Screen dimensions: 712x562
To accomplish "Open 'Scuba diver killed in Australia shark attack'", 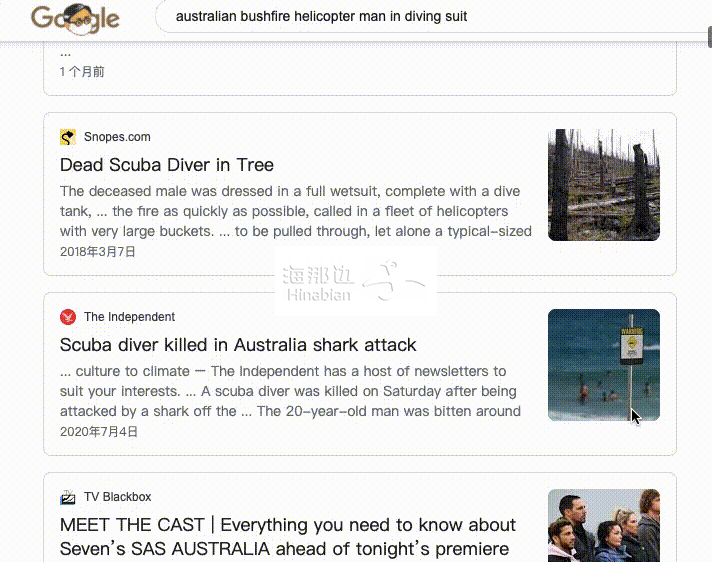I will pyautogui.click(x=238, y=345).
